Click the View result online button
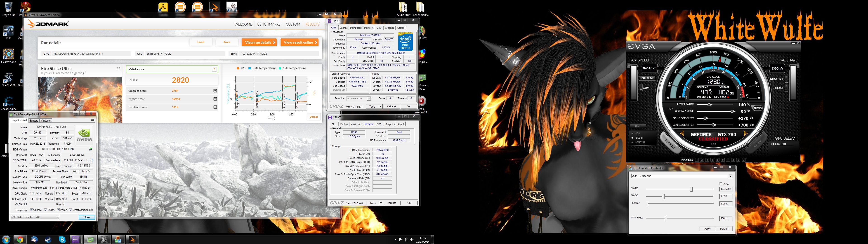Viewport: 868px width, 244px height. click(300, 42)
